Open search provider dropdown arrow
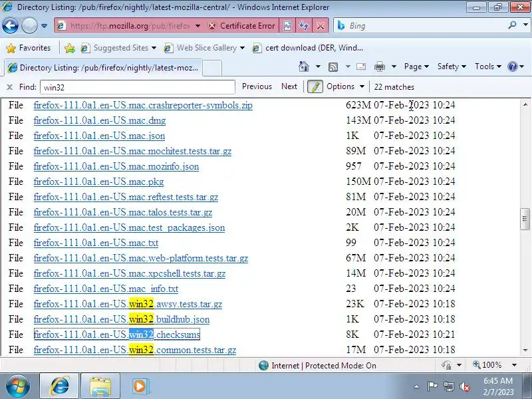532x399 pixels. coord(525,25)
